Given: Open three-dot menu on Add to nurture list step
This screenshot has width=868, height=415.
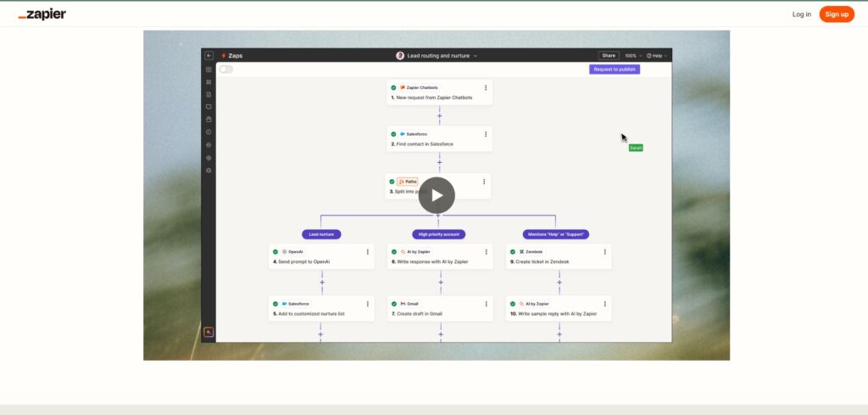Looking at the screenshot, I should (x=368, y=304).
